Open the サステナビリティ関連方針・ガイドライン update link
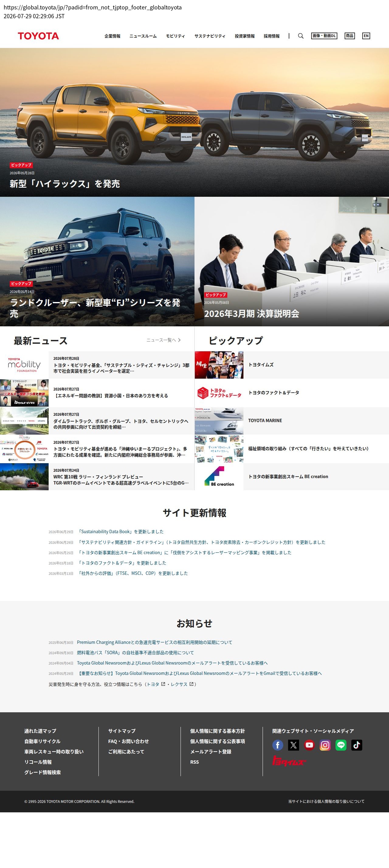 tap(202, 542)
